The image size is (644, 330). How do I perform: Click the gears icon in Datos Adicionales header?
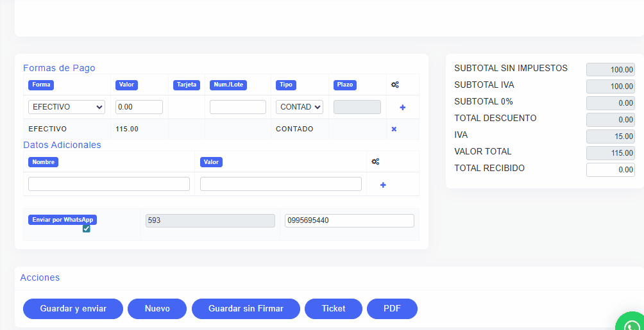point(376,162)
